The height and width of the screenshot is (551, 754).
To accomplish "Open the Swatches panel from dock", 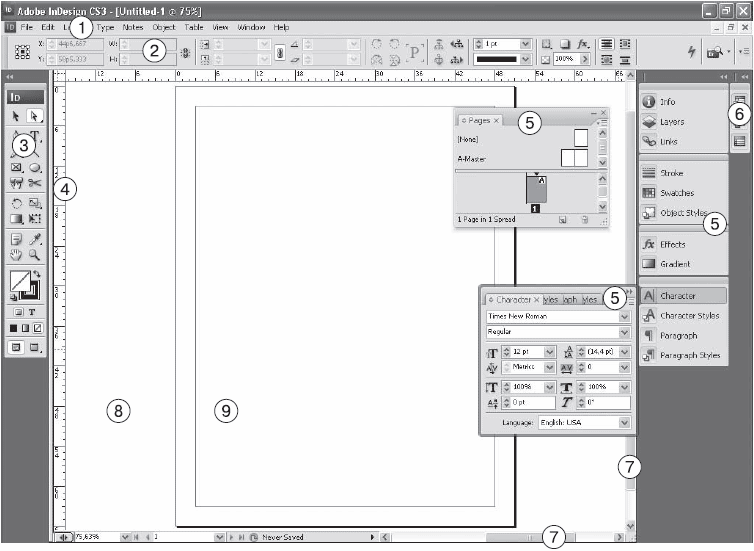I will [676, 192].
